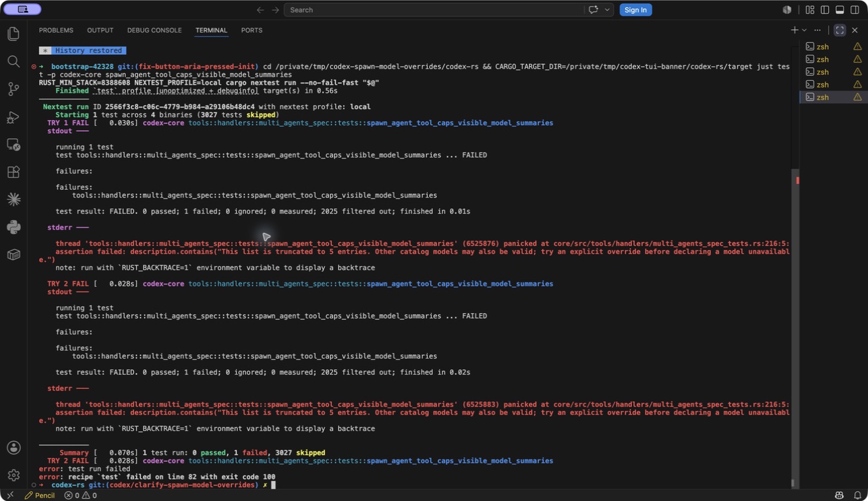This screenshot has height=501, width=868.
Task: Click the 'finished in 0.02s' test result line
Action: click(x=263, y=372)
